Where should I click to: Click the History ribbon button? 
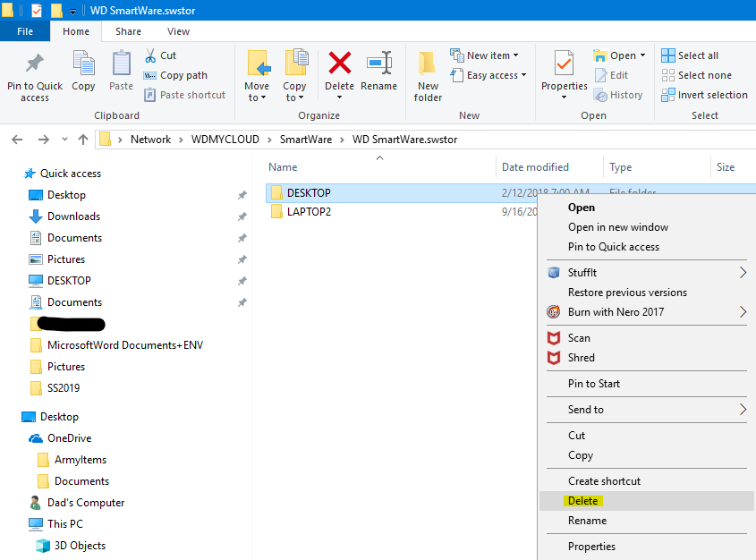click(x=618, y=95)
